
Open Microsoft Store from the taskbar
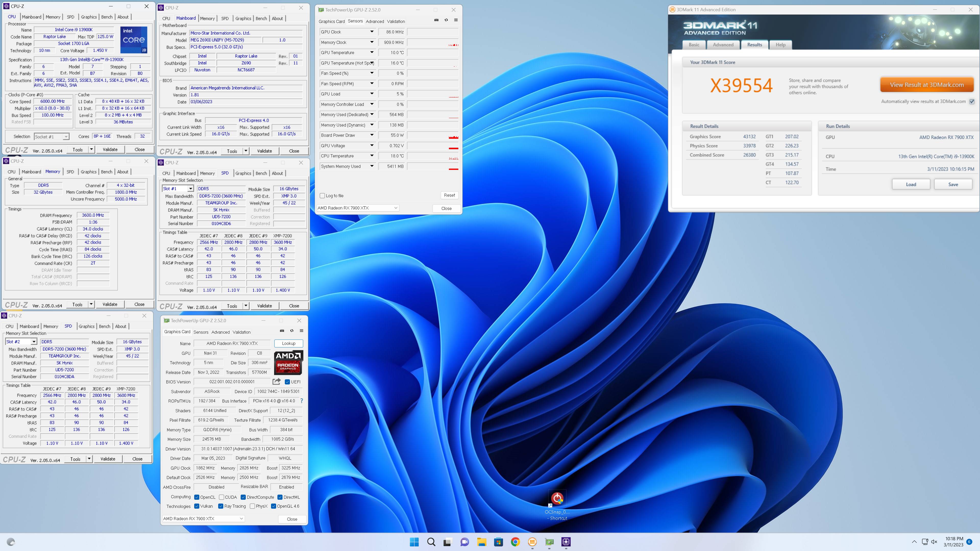point(498,542)
